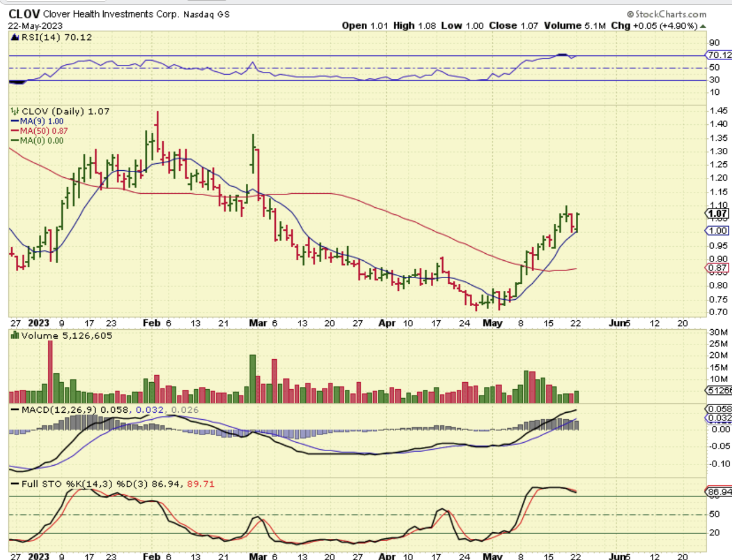Click the Volume histogram icon
Viewport: 732px width, 560px height.
point(14,336)
